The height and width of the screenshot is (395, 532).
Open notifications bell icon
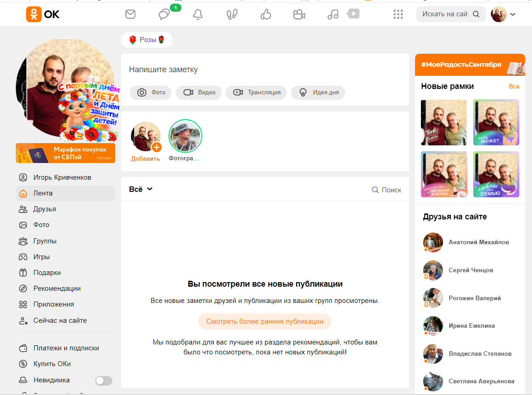(197, 14)
